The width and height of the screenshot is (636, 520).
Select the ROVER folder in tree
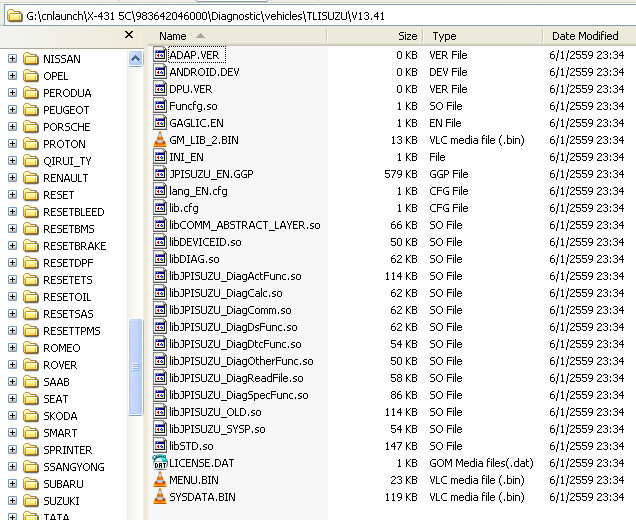(60, 365)
